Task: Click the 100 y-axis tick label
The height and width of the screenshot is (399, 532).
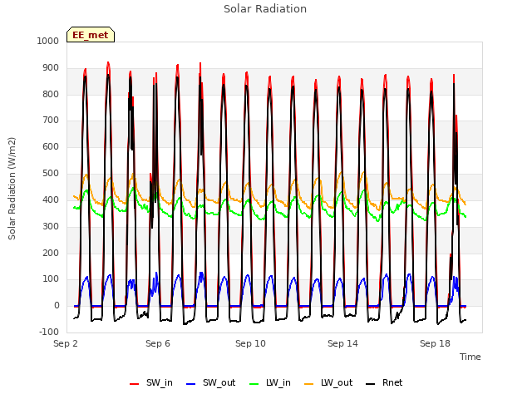Action: [51, 279]
